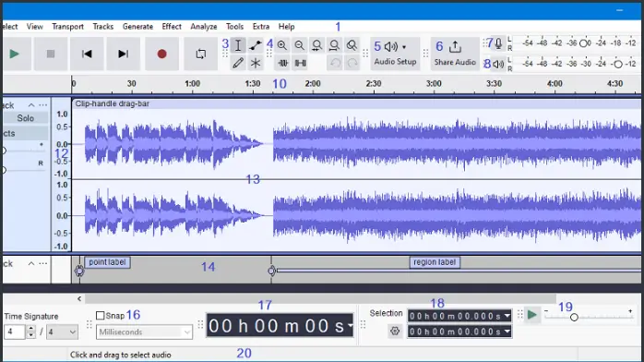Click the Share Audio button
Viewport: 644px width, 362px height.
pos(455,54)
